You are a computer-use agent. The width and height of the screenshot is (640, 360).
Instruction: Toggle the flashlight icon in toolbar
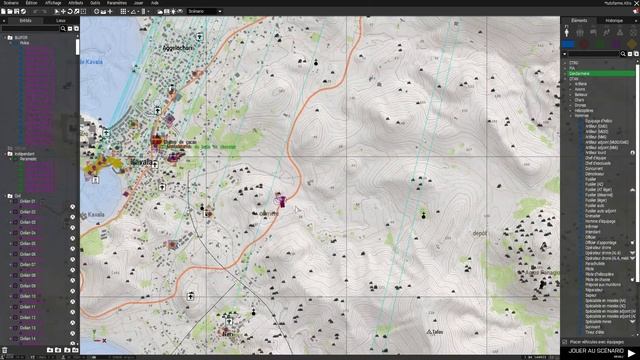173,11
